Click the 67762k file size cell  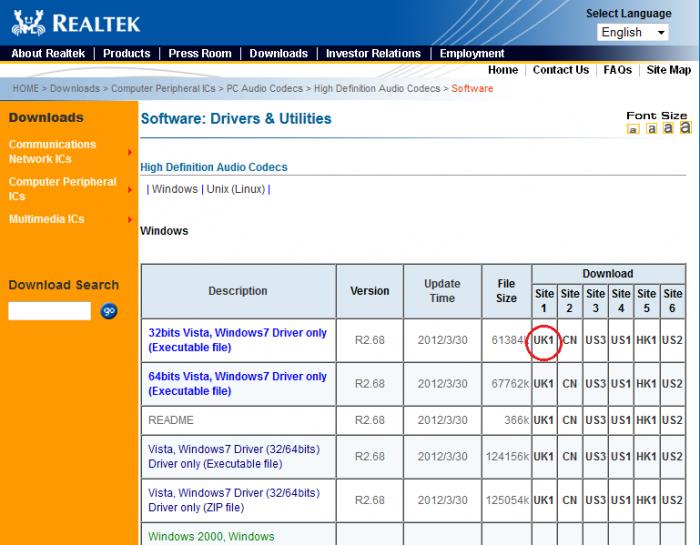[x=507, y=384]
